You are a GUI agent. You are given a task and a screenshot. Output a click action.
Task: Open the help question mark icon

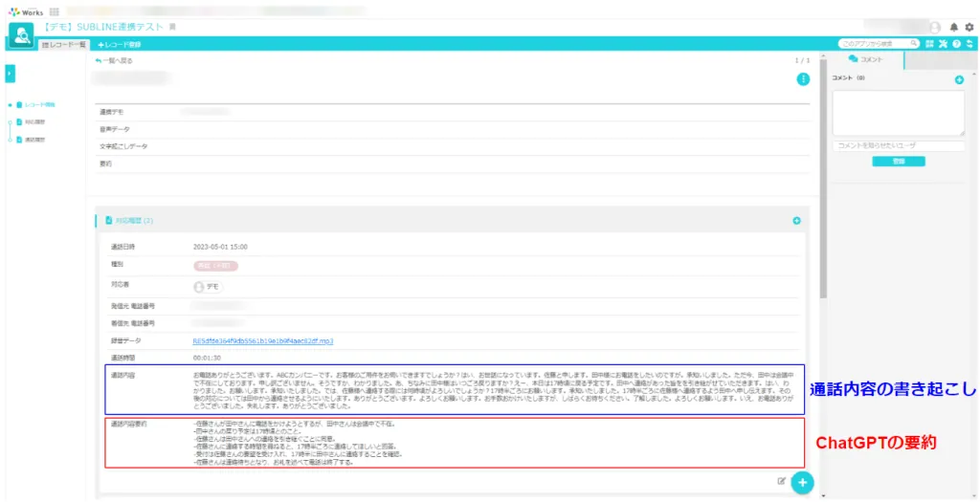(956, 44)
